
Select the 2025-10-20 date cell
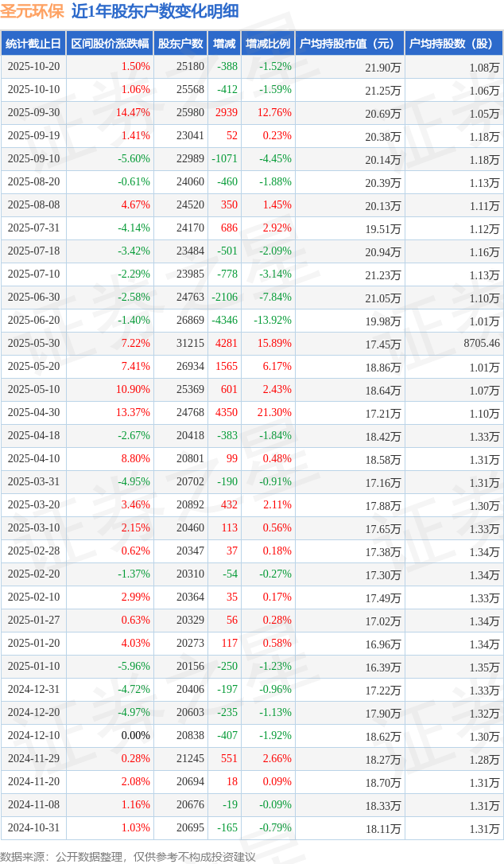[x=33, y=67]
